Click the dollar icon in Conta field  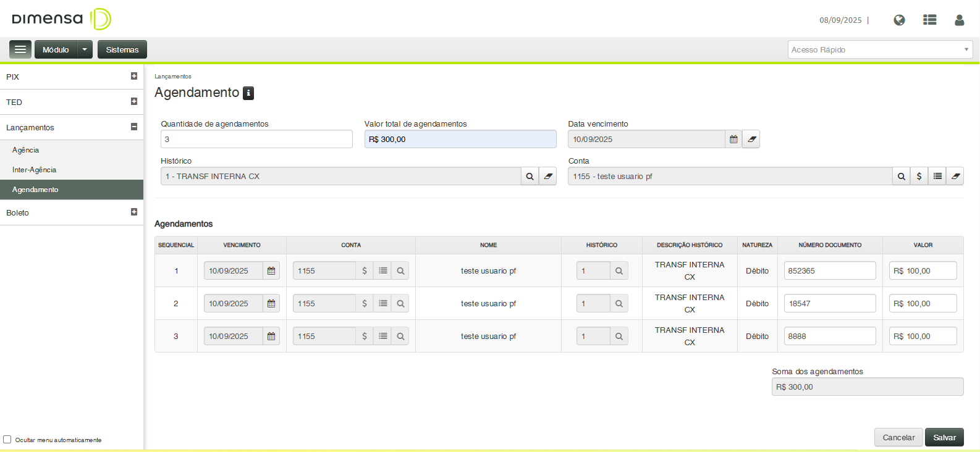click(919, 177)
